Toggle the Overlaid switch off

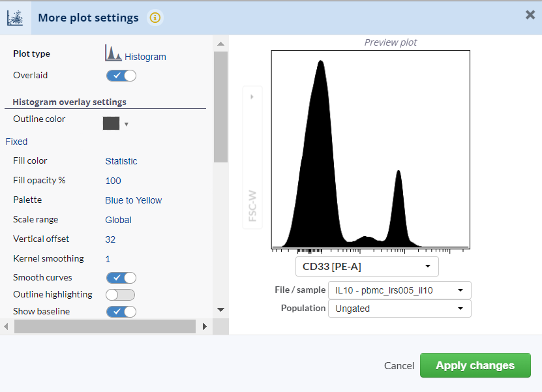click(x=121, y=76)
